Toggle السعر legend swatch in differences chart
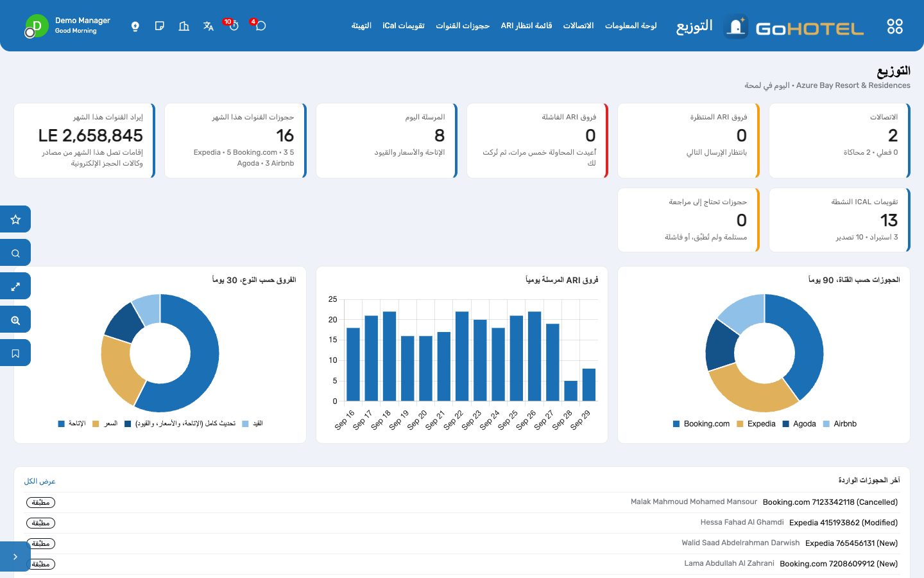This screenshot has height=578, width=924. tap(96, 424)
